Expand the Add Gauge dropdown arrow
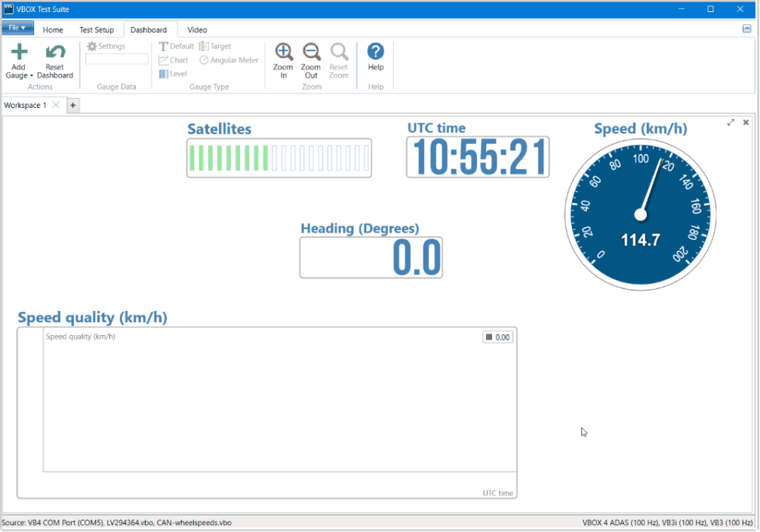760x532 pixels. [x=31, y=76]
